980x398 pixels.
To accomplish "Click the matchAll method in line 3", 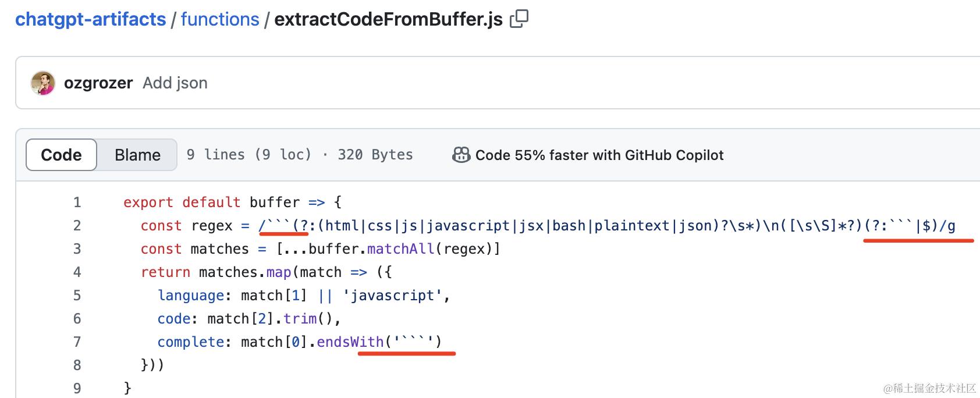I will pos(400,249).
